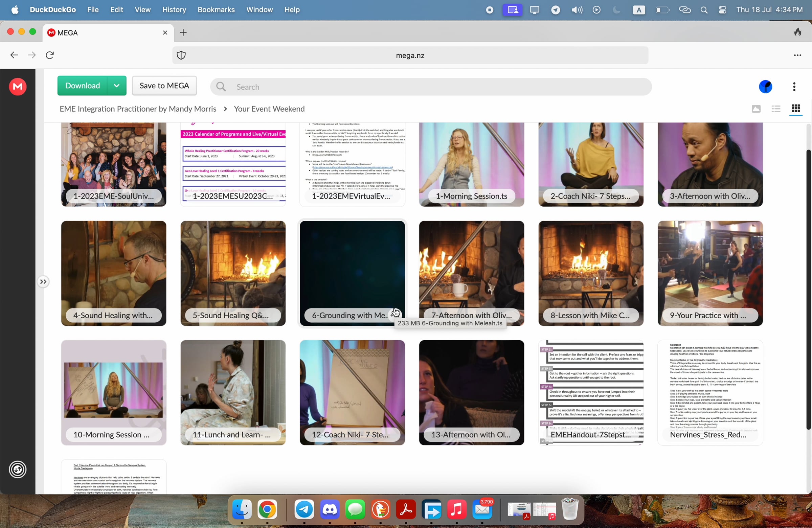Viewport: 812px width, 528px height.
Task: Open the 4-Sound Healing with... video
Action: pos(114,274)
